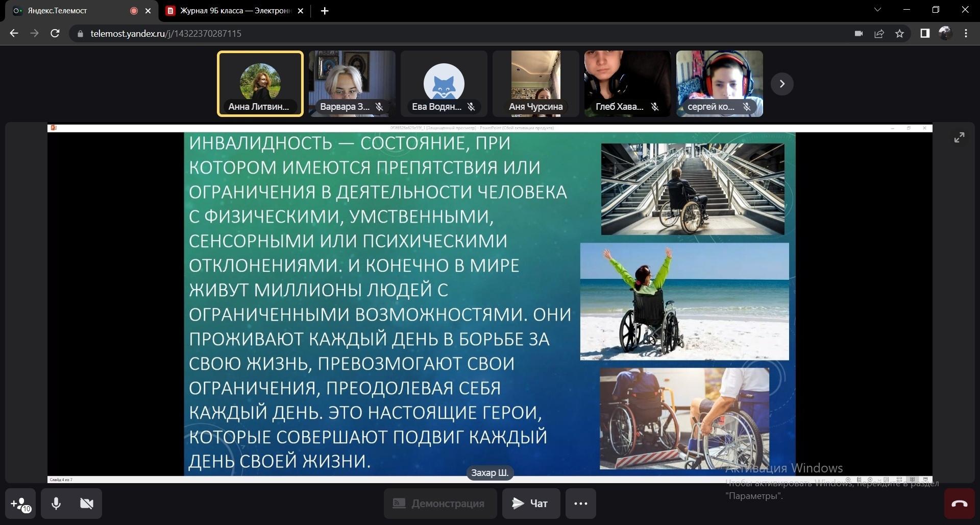Show next participants with right arrow

(781, 84)
